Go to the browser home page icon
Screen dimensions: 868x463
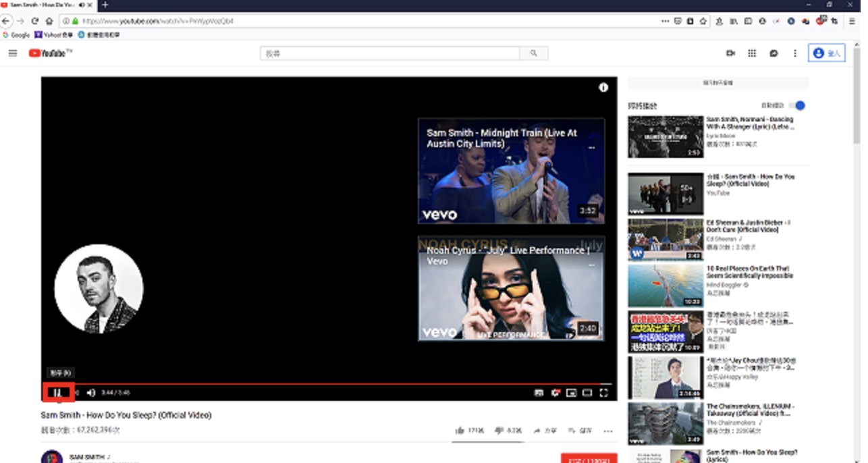coord(49,21)
